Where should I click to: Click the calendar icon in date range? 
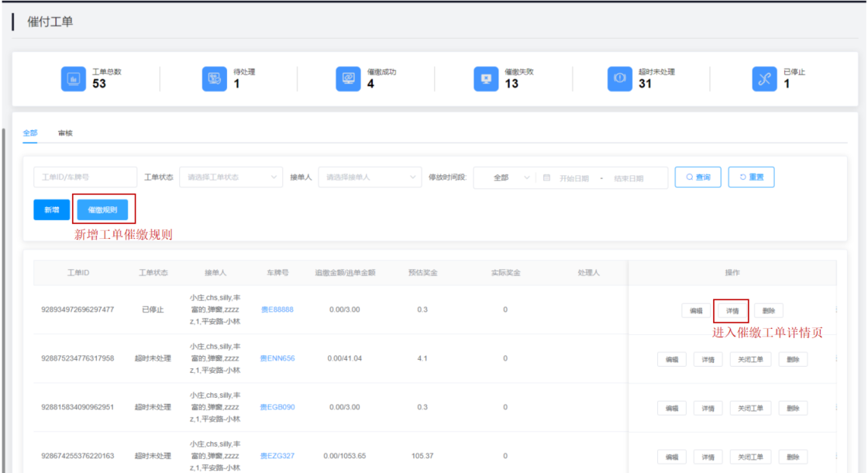click(546, 178)
